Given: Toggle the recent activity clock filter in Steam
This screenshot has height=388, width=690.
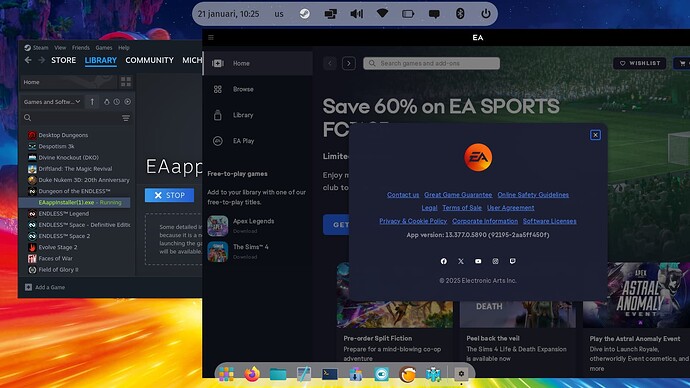Looking at the screenshot, I should click(117, 102).
